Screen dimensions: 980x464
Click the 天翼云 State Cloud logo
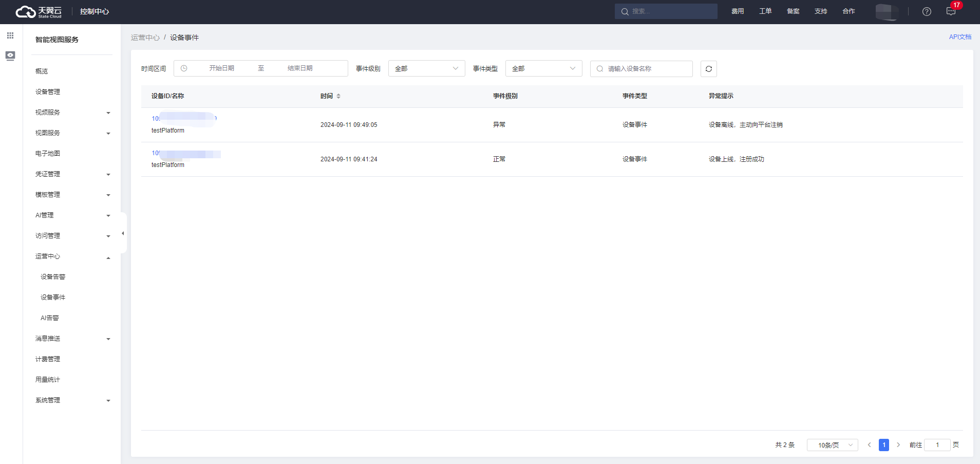pos(39,11)
